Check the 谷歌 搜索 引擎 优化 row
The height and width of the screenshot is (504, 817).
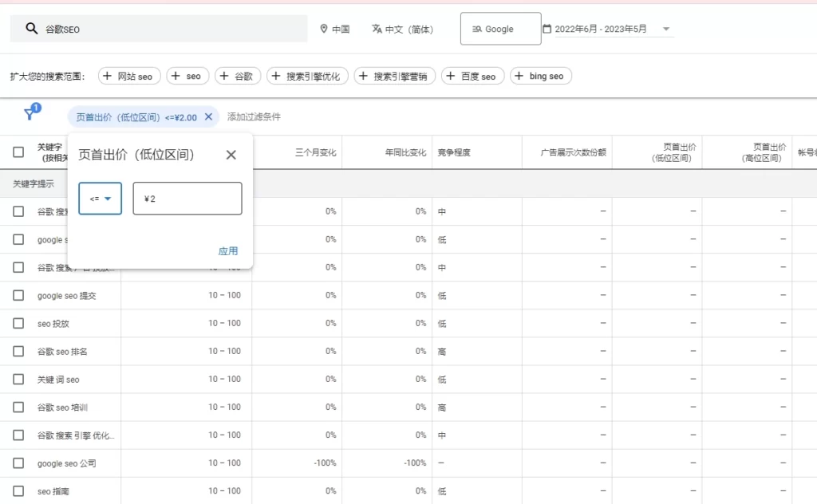(x=18, y=435)
